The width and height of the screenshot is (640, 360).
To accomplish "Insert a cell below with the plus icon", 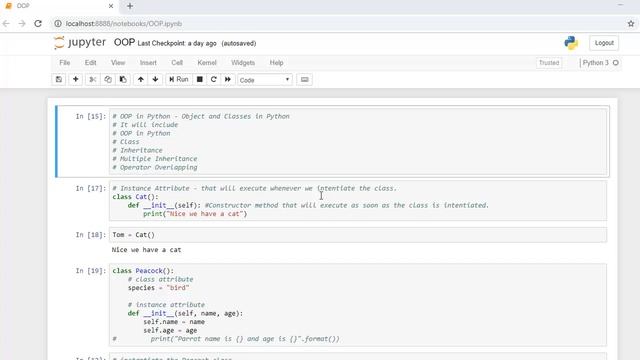I will [x=76, y=80].
